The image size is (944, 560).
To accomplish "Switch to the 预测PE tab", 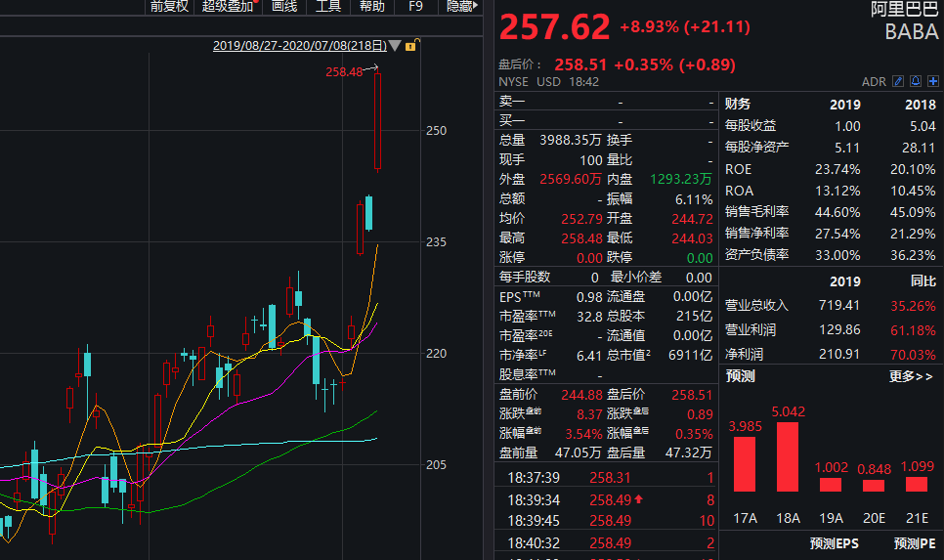I will pos(915,543).
